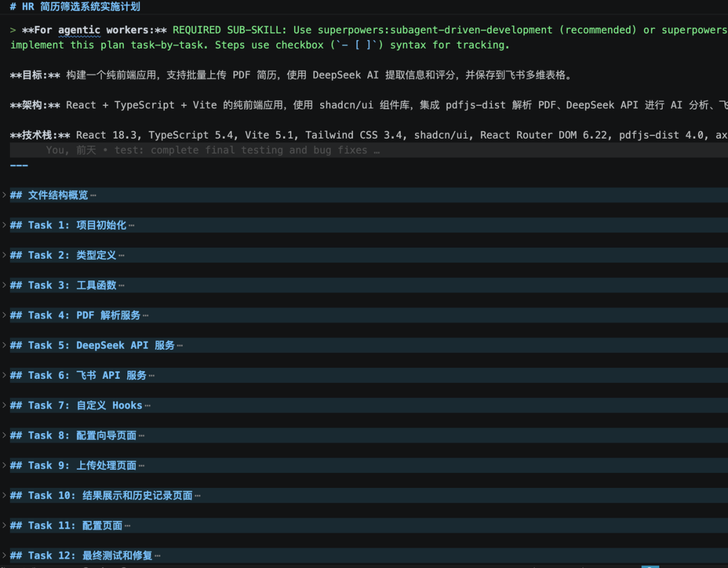The image size is (728, 568).
Task: Click the collapsed ellipsis after 结果展示和历史记录页面
Action: (198, 496)
